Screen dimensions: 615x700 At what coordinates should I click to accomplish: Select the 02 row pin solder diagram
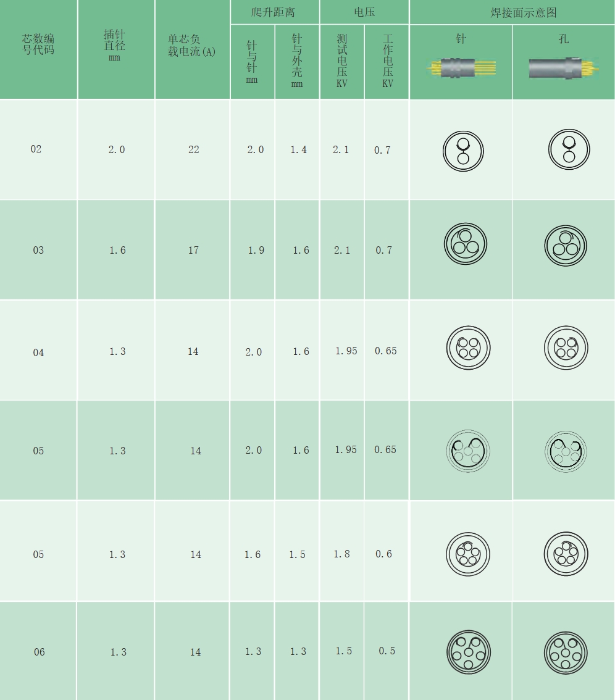(463, 151)
